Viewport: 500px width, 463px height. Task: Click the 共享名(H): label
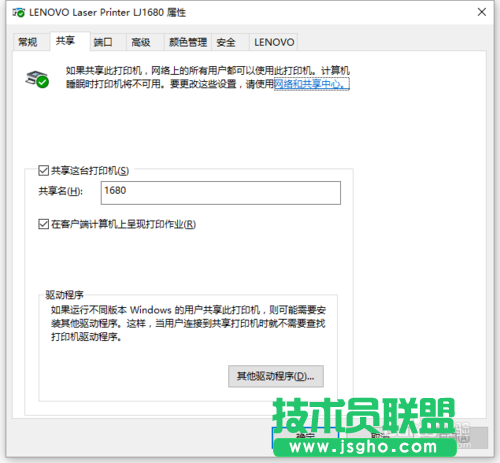coord(61,191)
